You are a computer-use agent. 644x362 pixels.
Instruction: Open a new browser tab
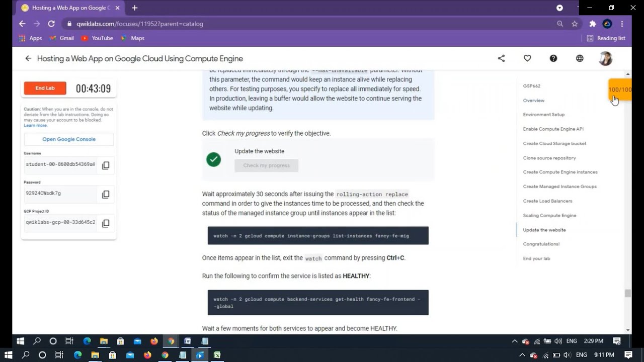(x=135, y=8)
